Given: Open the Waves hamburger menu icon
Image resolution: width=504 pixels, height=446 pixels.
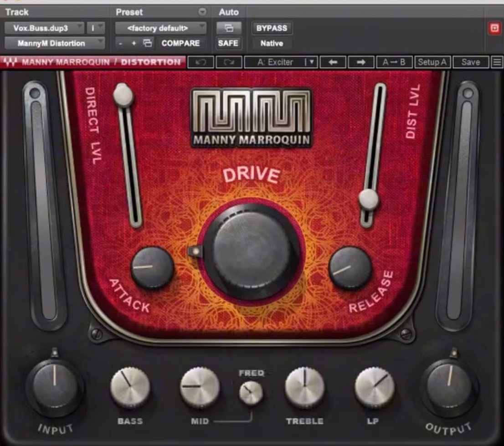Looking at the screenshot, I should pyautogui.click(x=497, y=62).
